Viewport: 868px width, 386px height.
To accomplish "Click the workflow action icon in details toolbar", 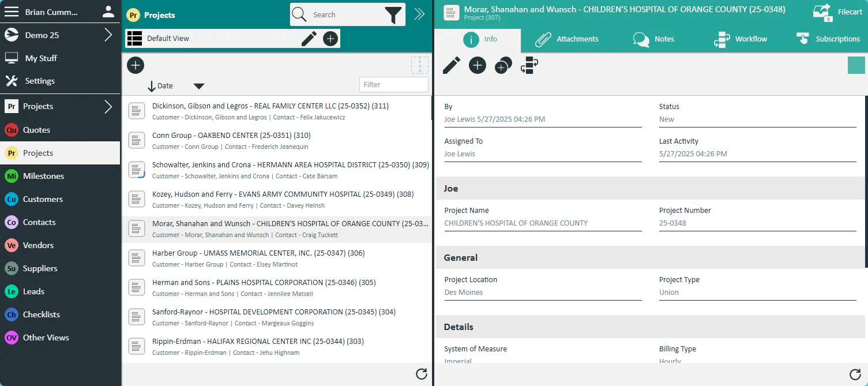I will (x=529, y=65).
